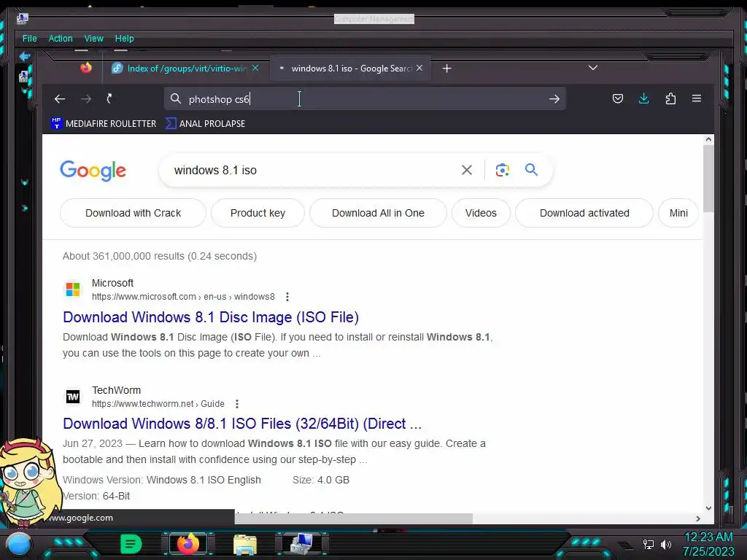
Task: Switch to Firefox on the taskbar
Action: coord(188,544)
